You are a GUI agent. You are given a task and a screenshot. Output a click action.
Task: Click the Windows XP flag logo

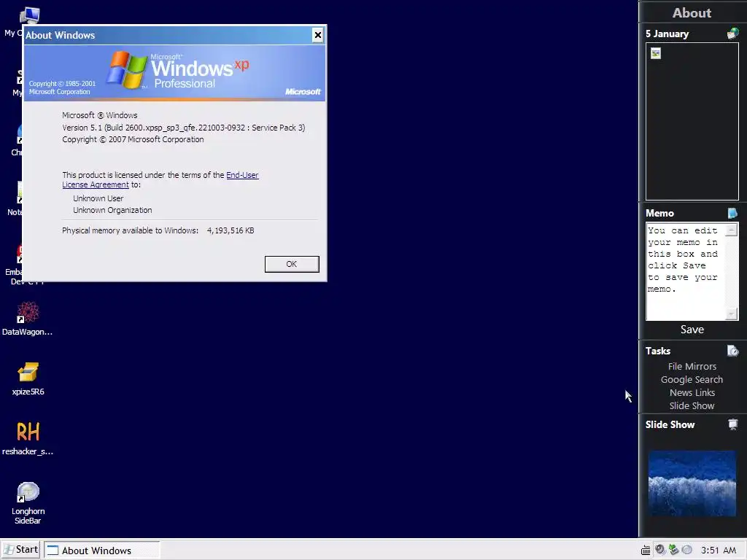[x=127, y=70]
